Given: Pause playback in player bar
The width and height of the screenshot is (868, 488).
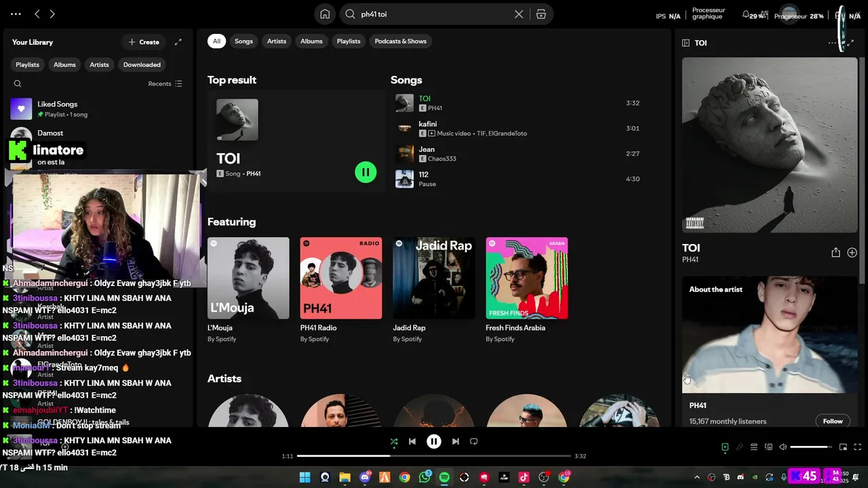Looking at the screenshot, I should click(434, 441).
